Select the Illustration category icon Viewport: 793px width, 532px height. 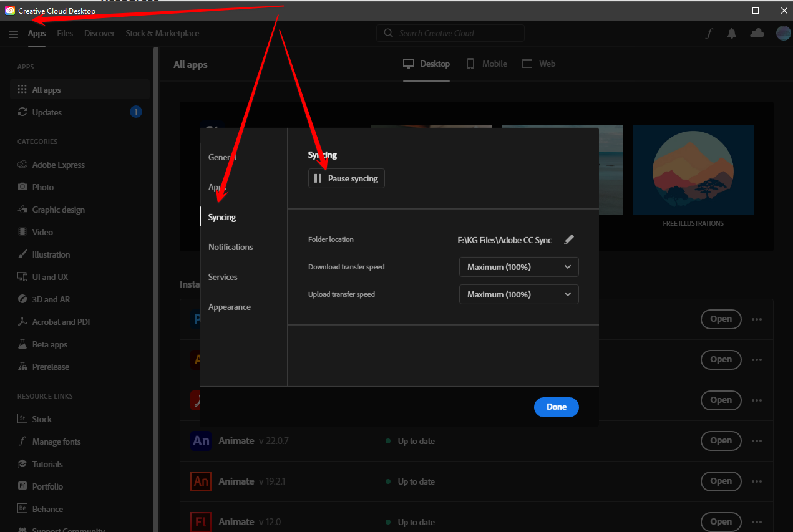pos(21,254)
